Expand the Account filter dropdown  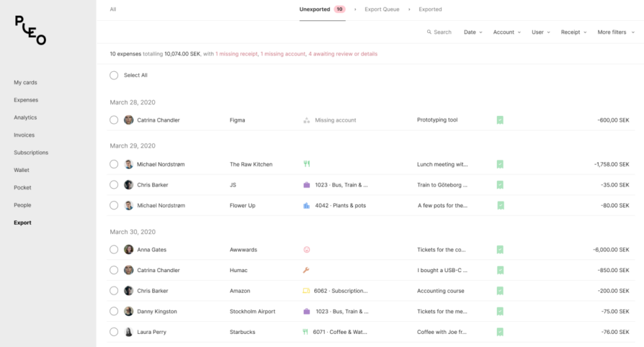point(507,32)
